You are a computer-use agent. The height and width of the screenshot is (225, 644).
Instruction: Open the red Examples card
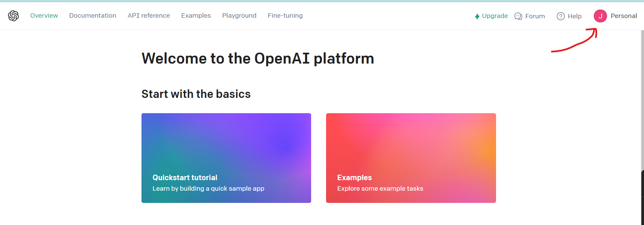[411, 158]
